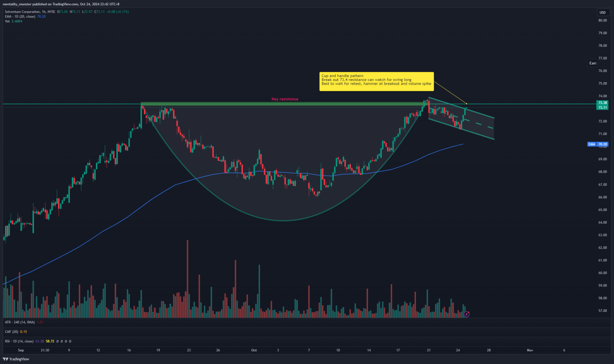
Task: Open the yellow Cup and handle note
Action: tap(376, 81)
